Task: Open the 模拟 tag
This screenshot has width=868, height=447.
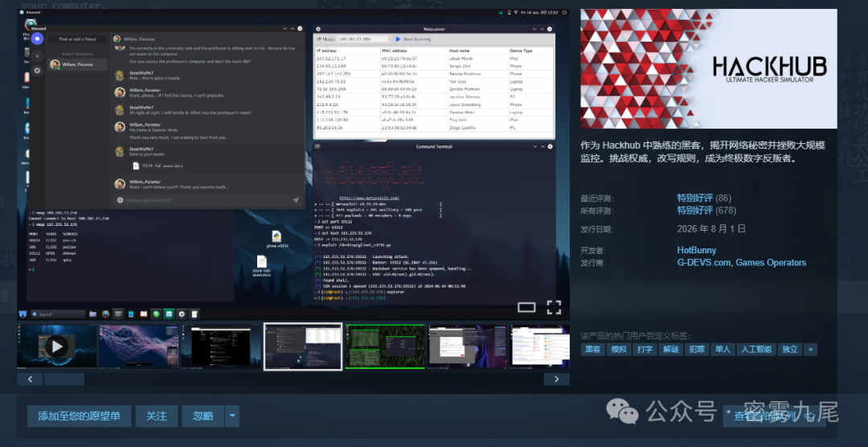Action: coord(618,350)
